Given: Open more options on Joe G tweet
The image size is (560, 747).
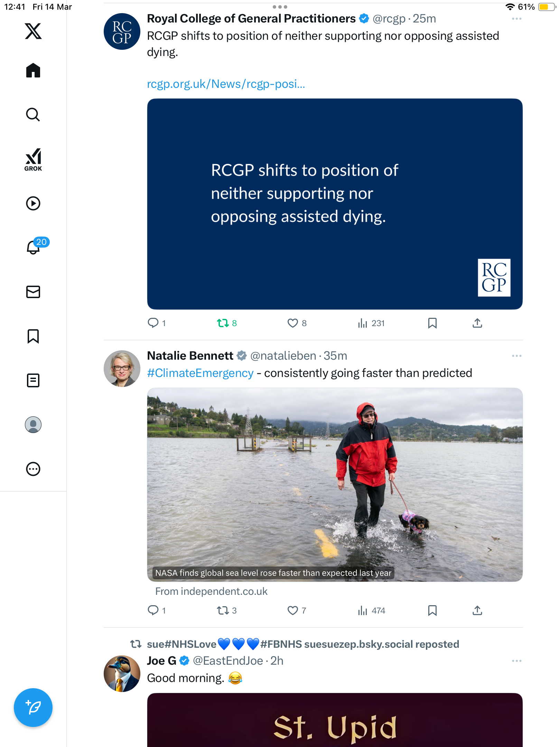Looking at the screenshot, I should [516, 661].
